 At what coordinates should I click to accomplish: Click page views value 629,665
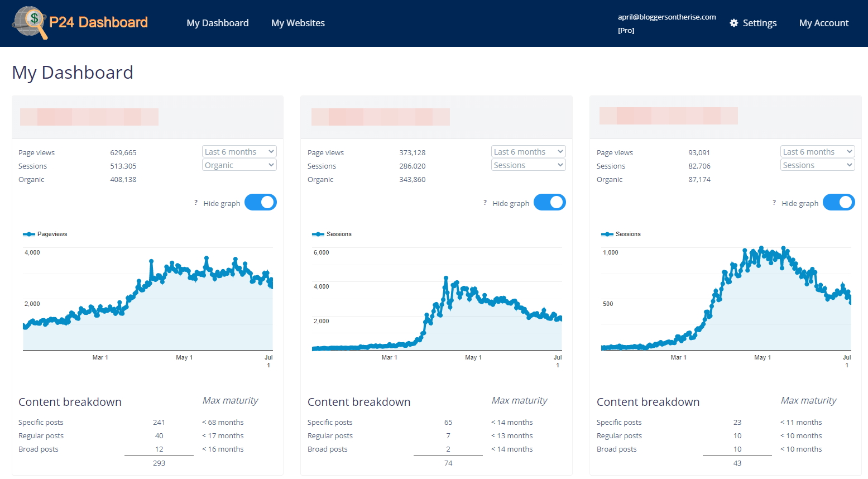click(x=123, y=152)
